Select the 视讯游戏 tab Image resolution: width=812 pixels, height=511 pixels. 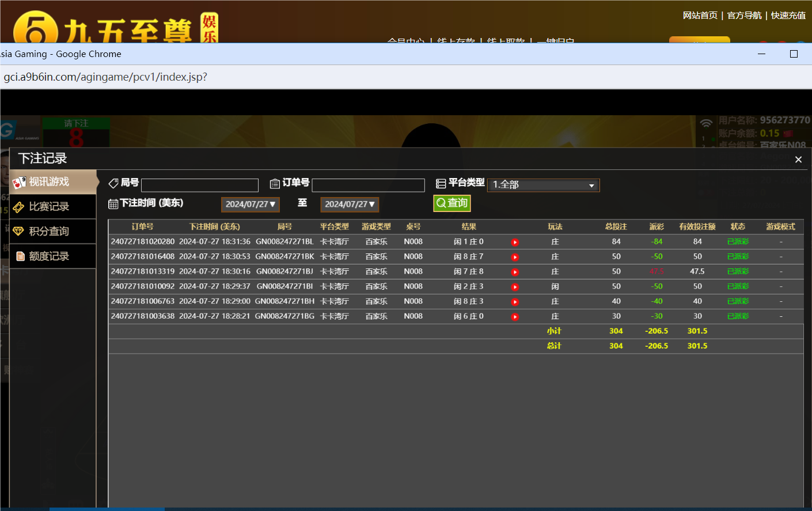tap(53, 182)
